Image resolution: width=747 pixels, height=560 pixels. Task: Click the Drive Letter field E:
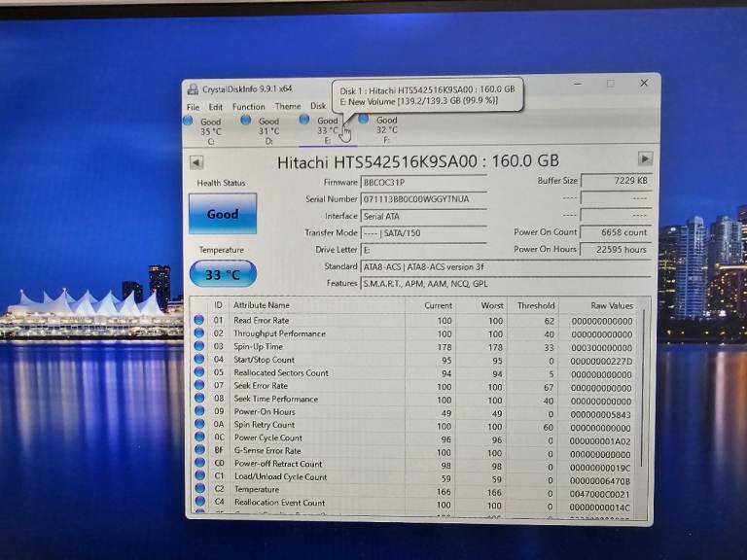pyautogui.click(x=423, y=250)
